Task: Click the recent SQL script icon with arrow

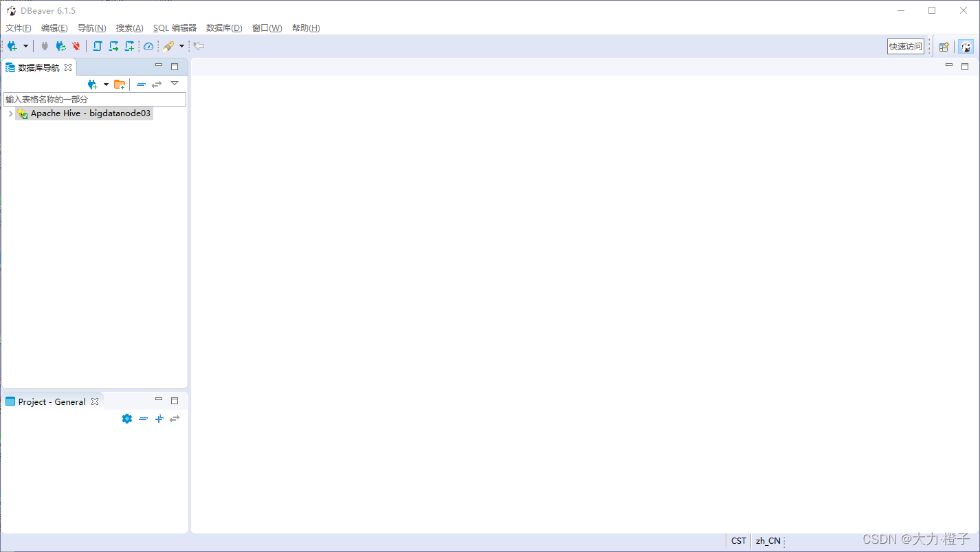Action: click(114, 46)
